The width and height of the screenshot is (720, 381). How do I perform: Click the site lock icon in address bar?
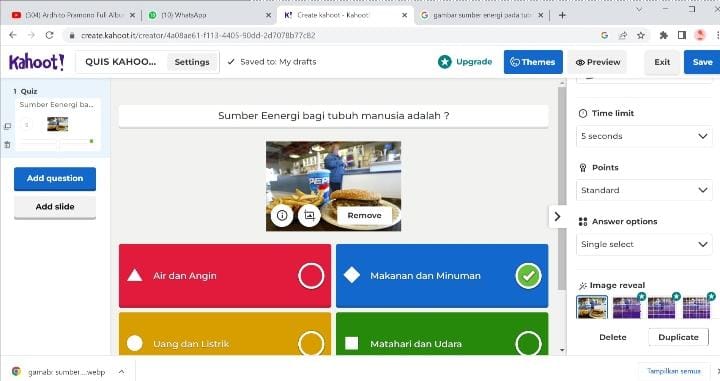tap(71, 35)
